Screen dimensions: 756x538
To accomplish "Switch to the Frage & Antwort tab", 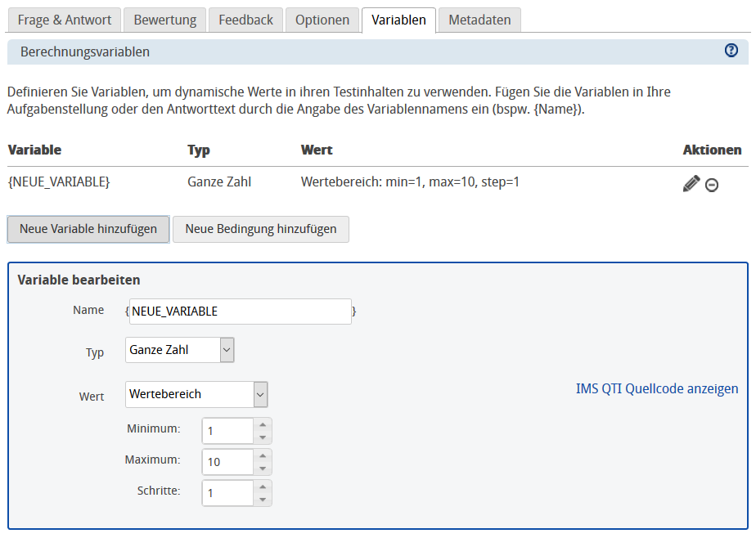I will (64, 20).
